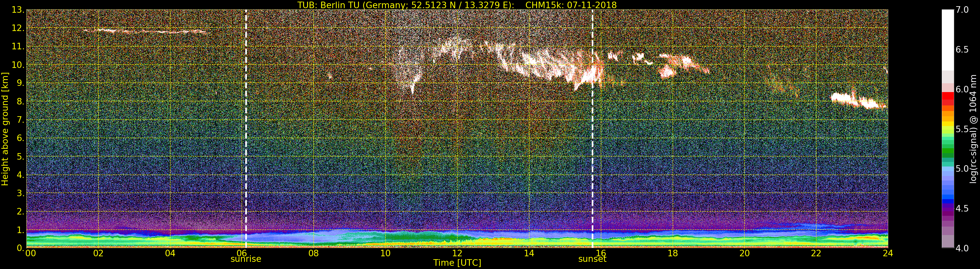Viewport: 980px width, 269px height.
Task: Click the white top section of the colorbar
Action: [x=947, y=38]
